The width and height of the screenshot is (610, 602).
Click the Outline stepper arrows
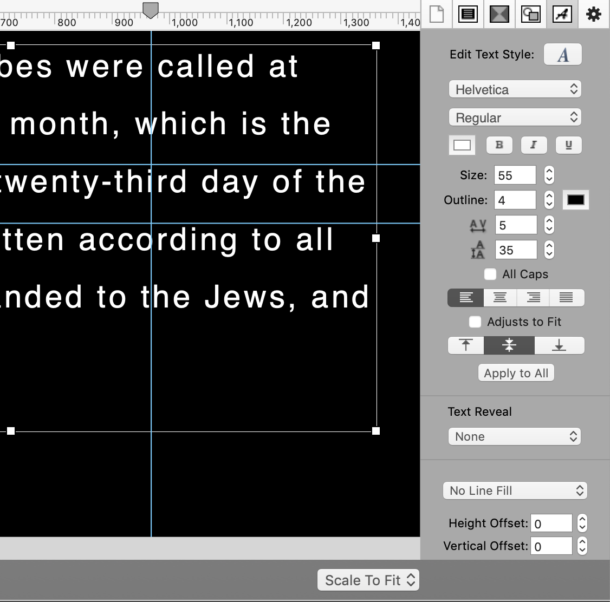point(549,200)
